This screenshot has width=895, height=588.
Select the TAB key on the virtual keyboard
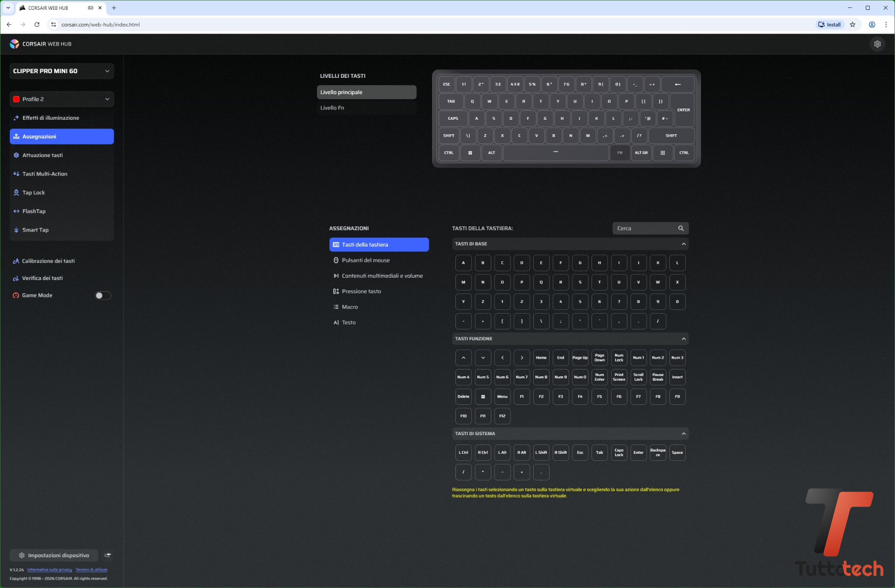451,102
